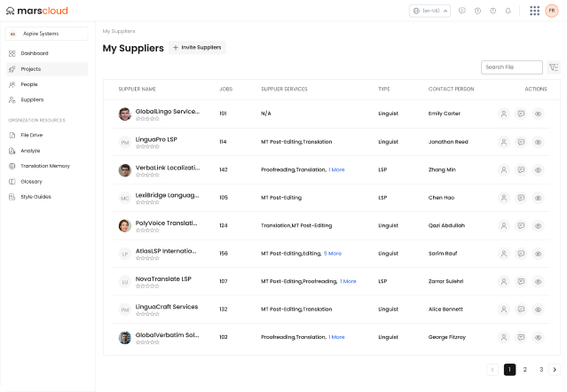Toggle eye icon for VerbaLink Localization row
Viewport: 567px width, 392px height.
click(538, 169)
